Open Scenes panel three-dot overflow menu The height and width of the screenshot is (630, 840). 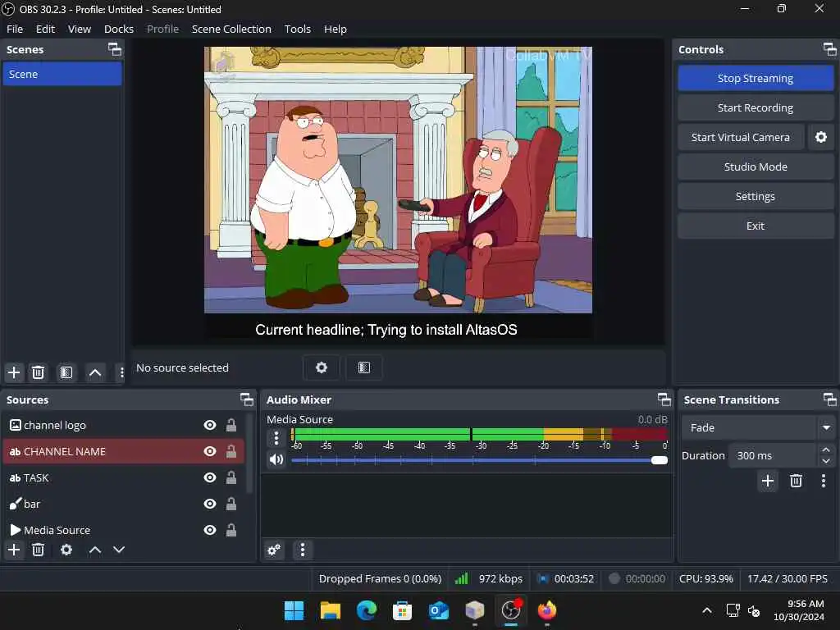pyautogui.click(x=121, y=372)
